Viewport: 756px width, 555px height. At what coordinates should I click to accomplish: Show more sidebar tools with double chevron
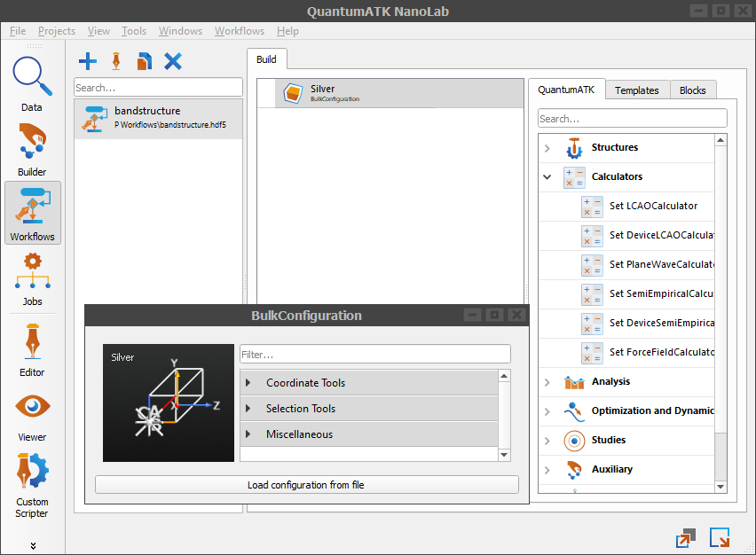pos(33,546)
